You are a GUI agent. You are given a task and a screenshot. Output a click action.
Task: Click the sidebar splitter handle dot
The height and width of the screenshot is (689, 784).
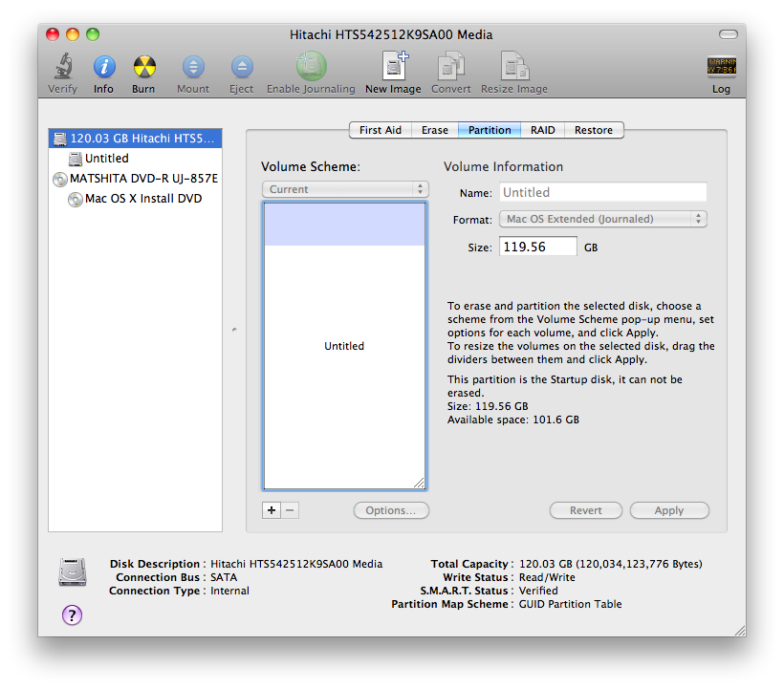coord(234,330)
